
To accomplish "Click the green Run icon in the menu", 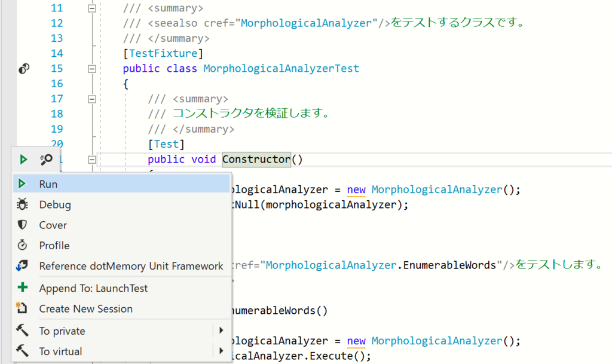I will (22, 183).
